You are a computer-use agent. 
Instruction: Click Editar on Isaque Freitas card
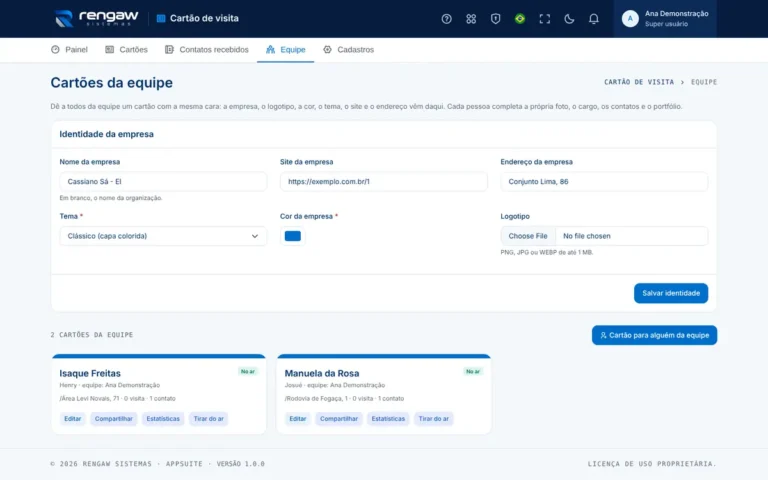(x=72, y=419)
